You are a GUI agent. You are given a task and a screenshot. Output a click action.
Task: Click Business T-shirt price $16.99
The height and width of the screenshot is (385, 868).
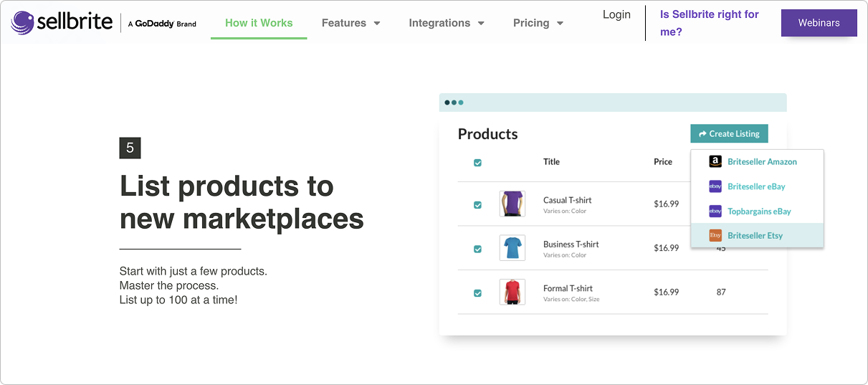point(667,248)
